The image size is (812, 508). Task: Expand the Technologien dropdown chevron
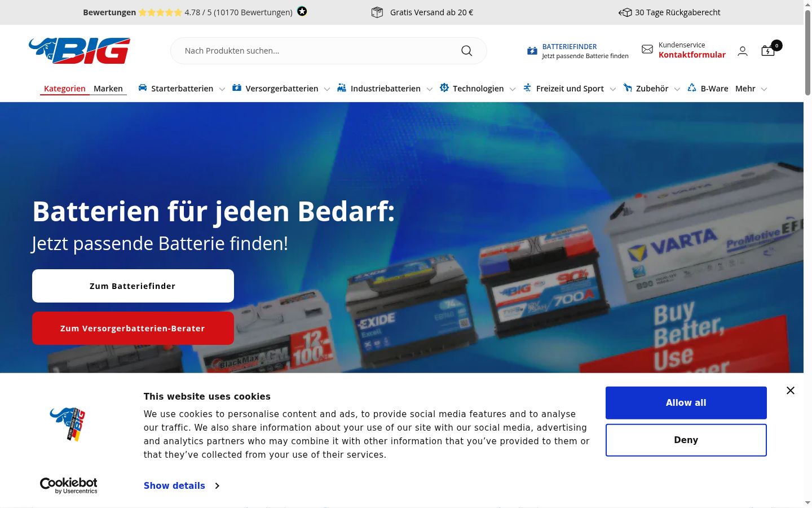click(513, 89)
